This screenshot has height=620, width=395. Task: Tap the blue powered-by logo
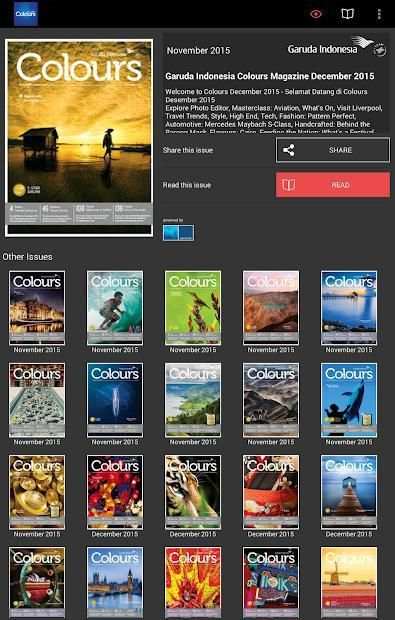[x=178, y=232]
